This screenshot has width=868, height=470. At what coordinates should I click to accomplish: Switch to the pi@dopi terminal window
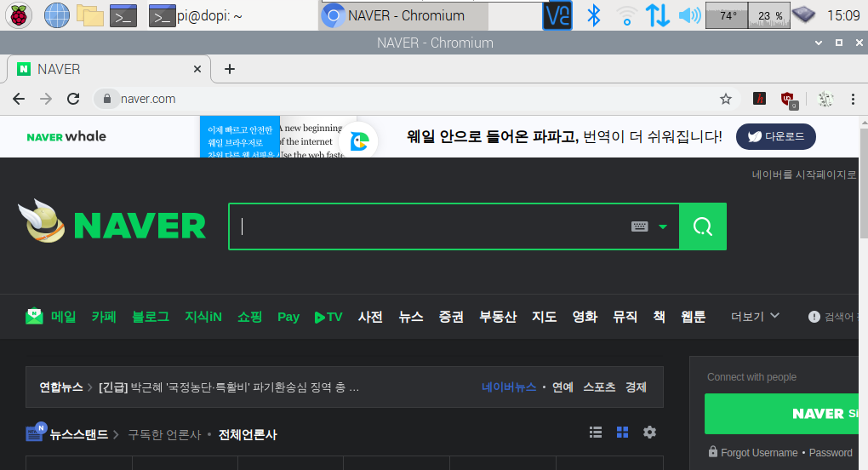pyautogui.click(x=196, y=15)
